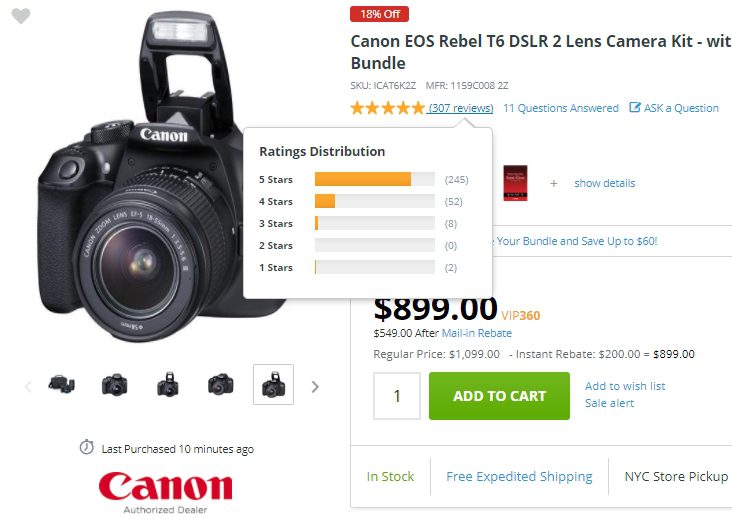The height and width of the screenshot is (518, 732).
Task: Select the third camera thumbnail
Action: click(168, 385)
